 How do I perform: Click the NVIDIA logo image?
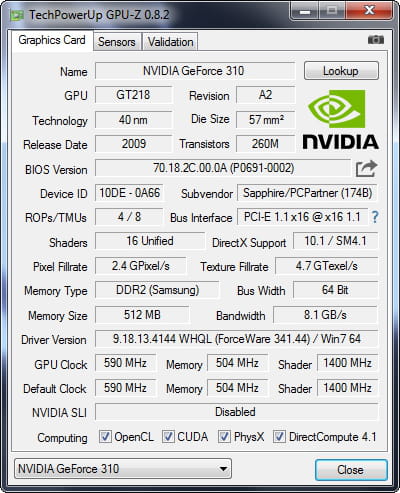tap(340, 120)
